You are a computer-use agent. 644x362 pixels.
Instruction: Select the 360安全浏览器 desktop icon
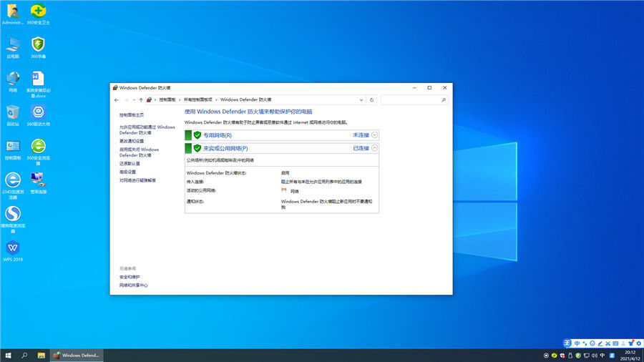(x=38, y=152)
